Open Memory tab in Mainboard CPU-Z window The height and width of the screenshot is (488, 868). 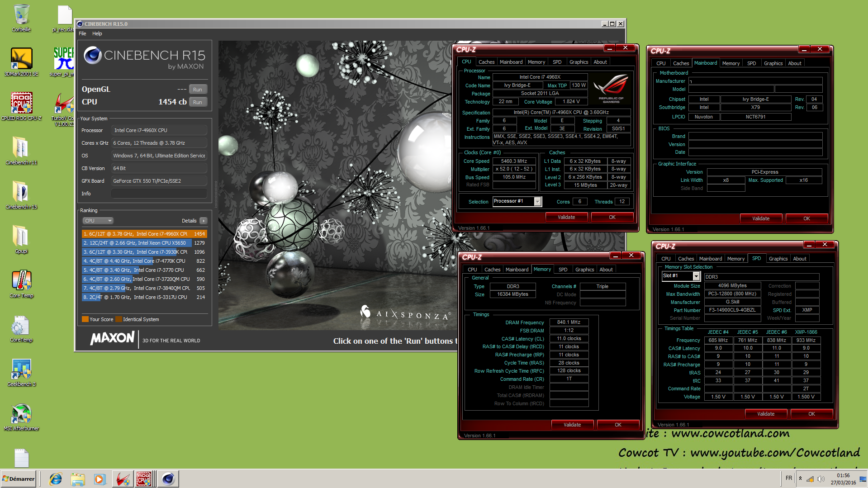730,63
